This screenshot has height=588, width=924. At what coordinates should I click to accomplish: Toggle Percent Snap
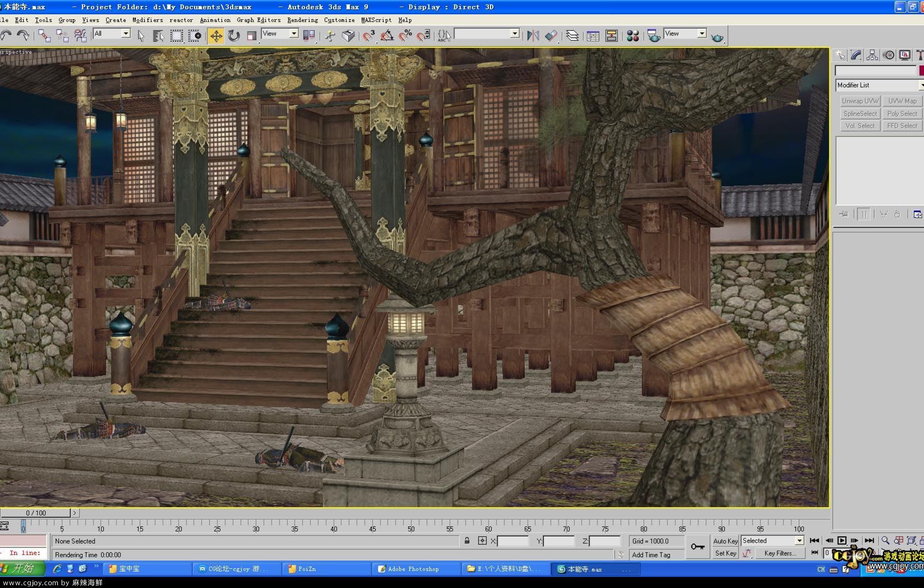pos(405,36)
